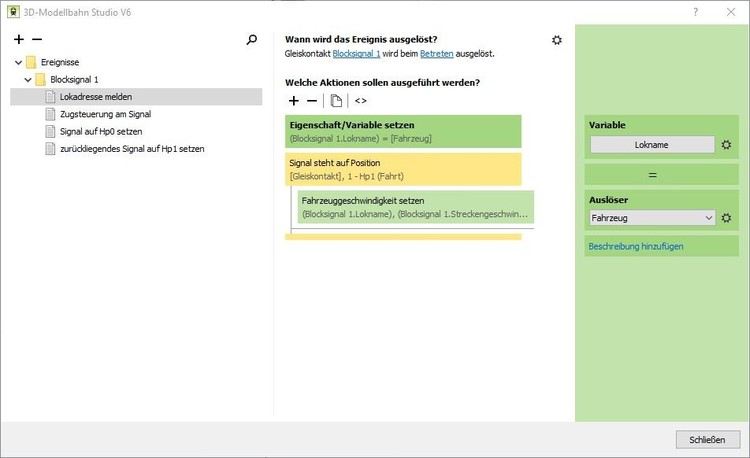Click the remove event minus icon
The image size is (750, 458).
[37, 40]
